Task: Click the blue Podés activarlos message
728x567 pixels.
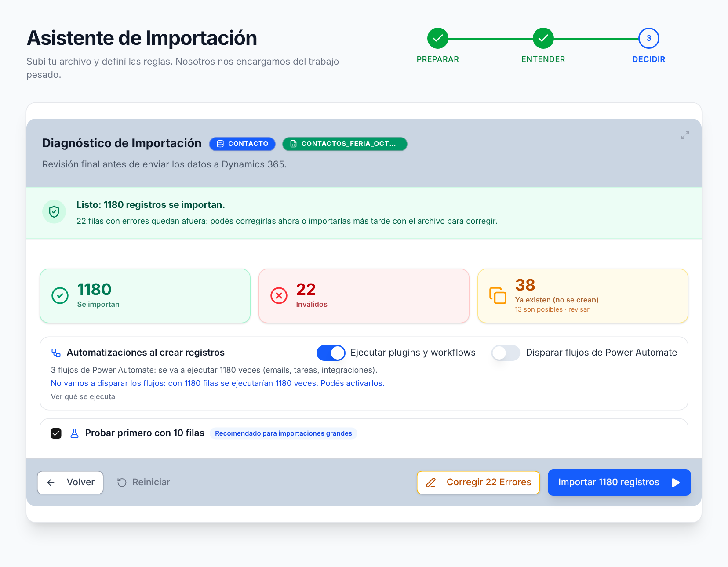Action: point(218,383)
